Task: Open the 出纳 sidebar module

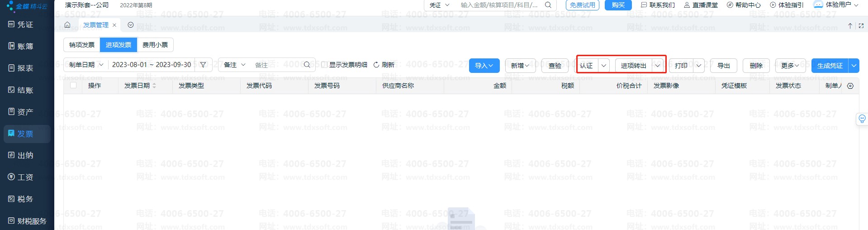Action: (21, 155)
